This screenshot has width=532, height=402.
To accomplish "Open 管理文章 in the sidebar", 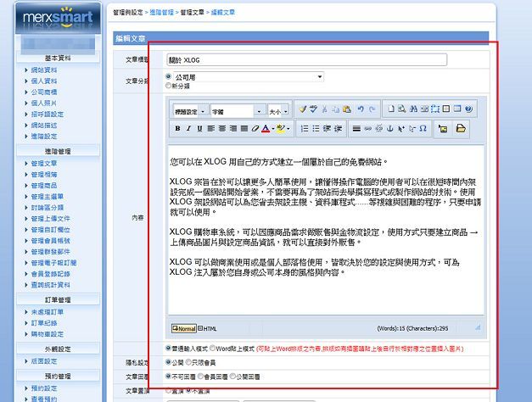I will pyautogui.click(x=44, y=164).
